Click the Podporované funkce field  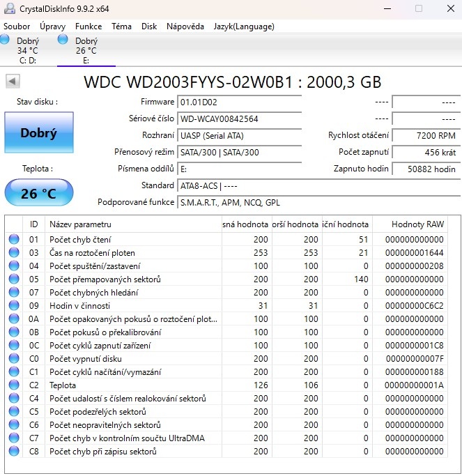click(318, 202)
